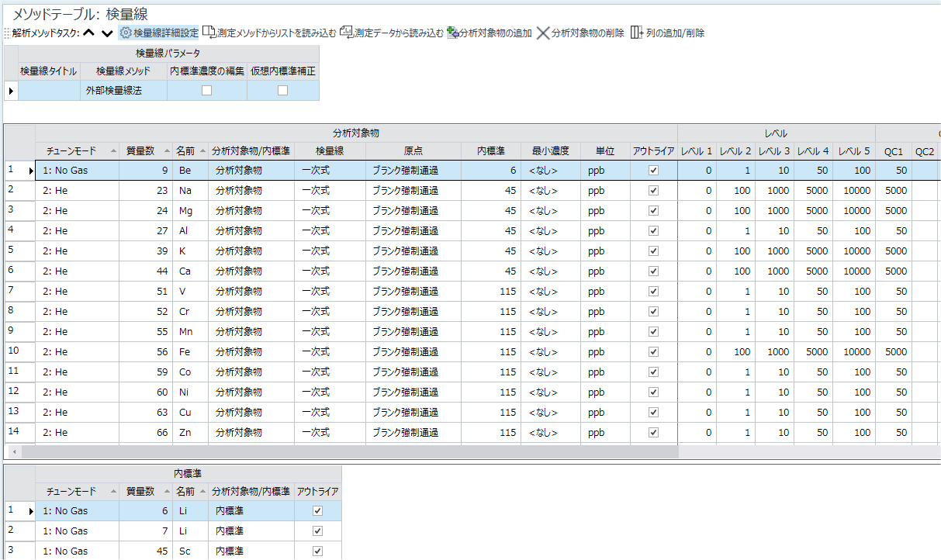Click Cr name cell
Screen dimensions: 941x560
pyautogui.click(x=190, y=312)
